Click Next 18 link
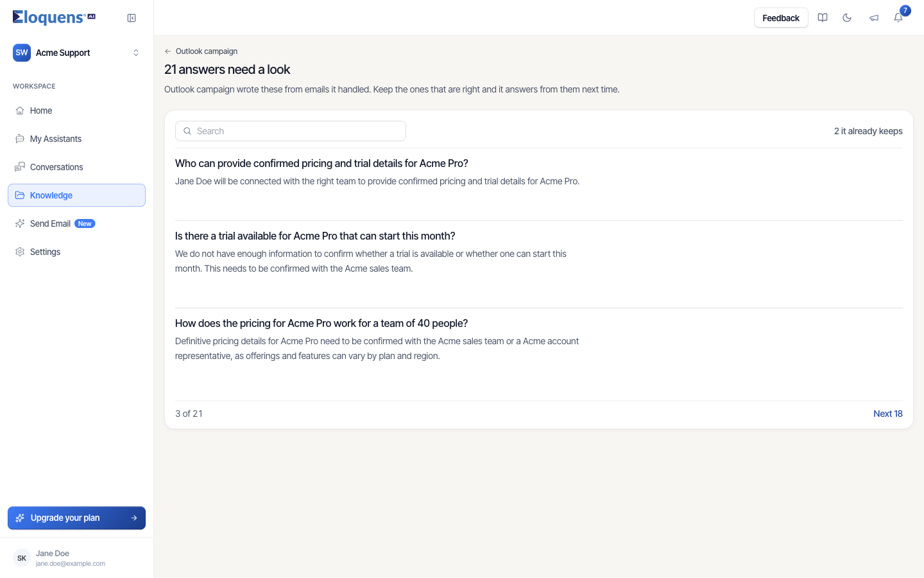This screenshot has height=578, width=924. [888, 414]
